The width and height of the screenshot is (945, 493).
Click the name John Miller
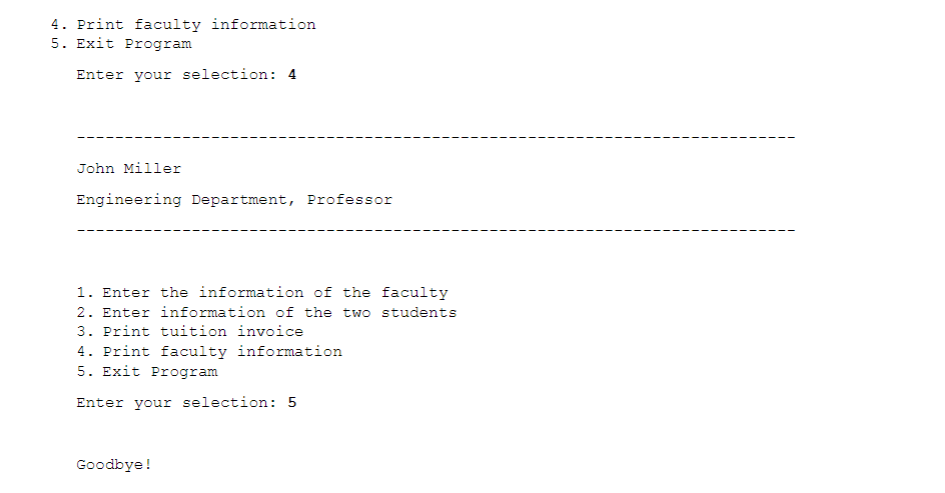click(128, 169)
